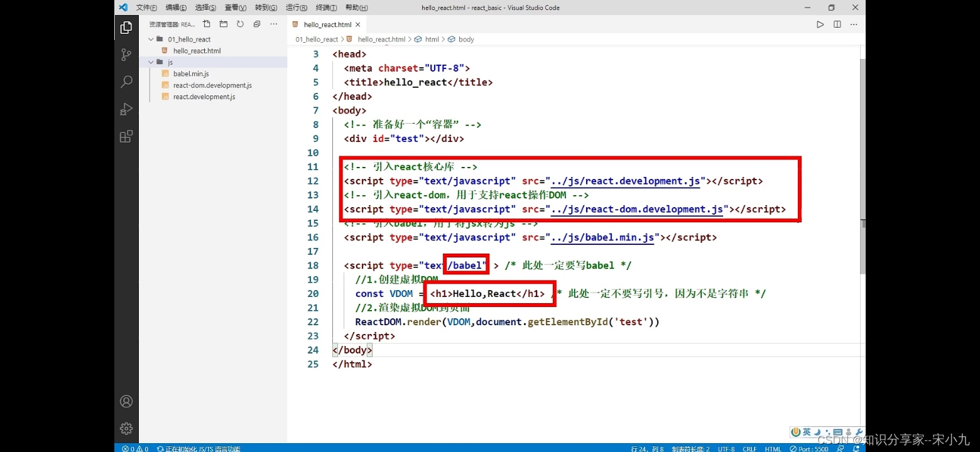Screen dimensions: 980x452
Task: Click the 行 24, 列 8 cursor position indicator
Action: click(646, 448)
